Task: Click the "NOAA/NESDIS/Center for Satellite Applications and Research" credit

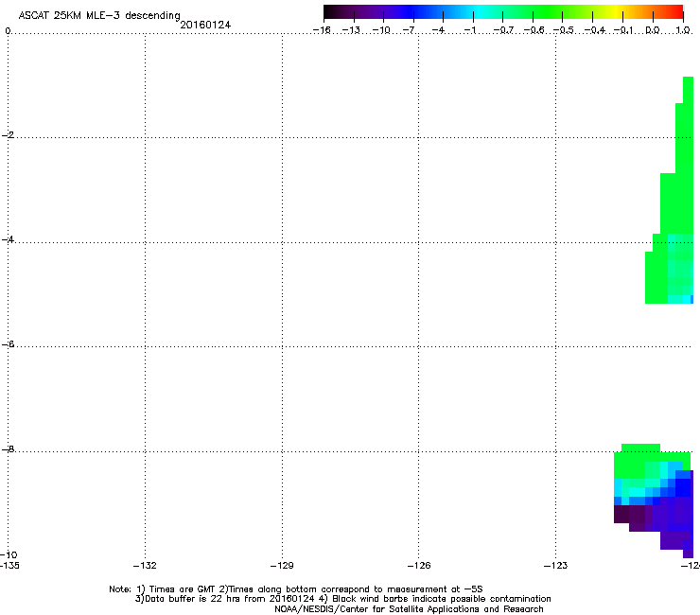Action: point(409,609)
